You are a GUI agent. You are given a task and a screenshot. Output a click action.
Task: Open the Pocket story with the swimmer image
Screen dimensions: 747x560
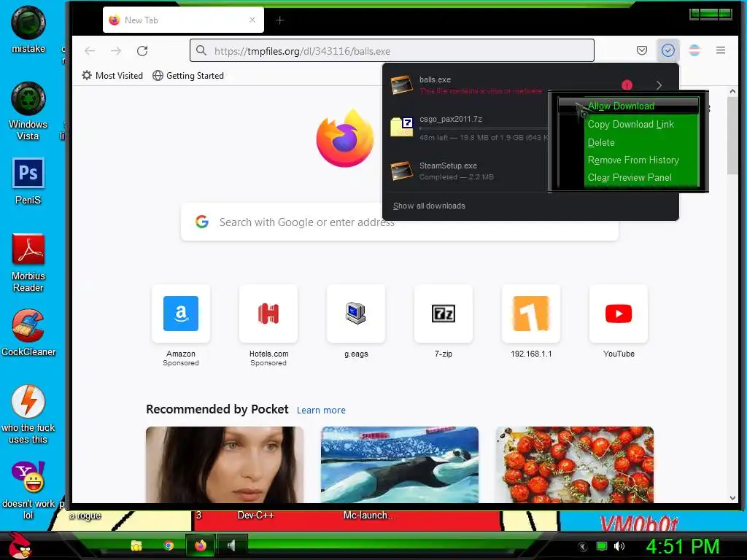(400, 464)
